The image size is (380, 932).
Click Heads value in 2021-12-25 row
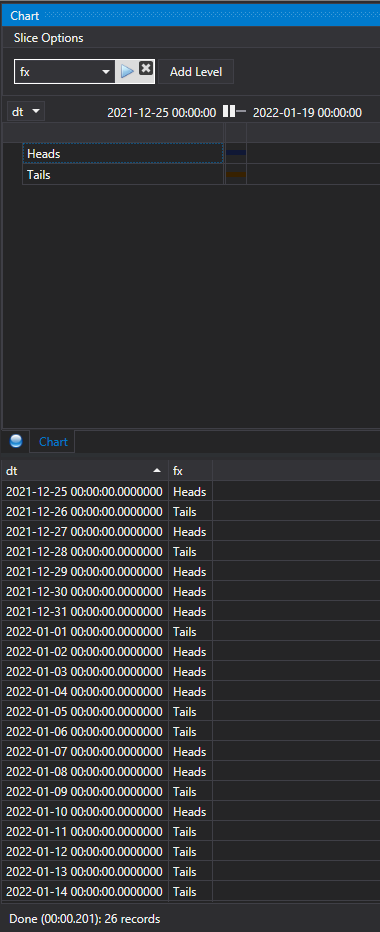[190, 492]
